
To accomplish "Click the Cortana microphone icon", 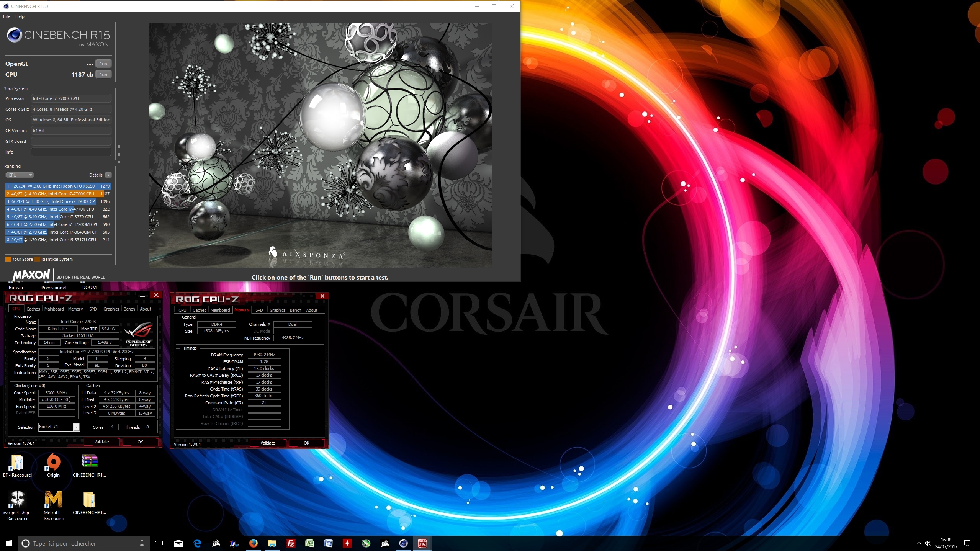I will tap(142, 543).
